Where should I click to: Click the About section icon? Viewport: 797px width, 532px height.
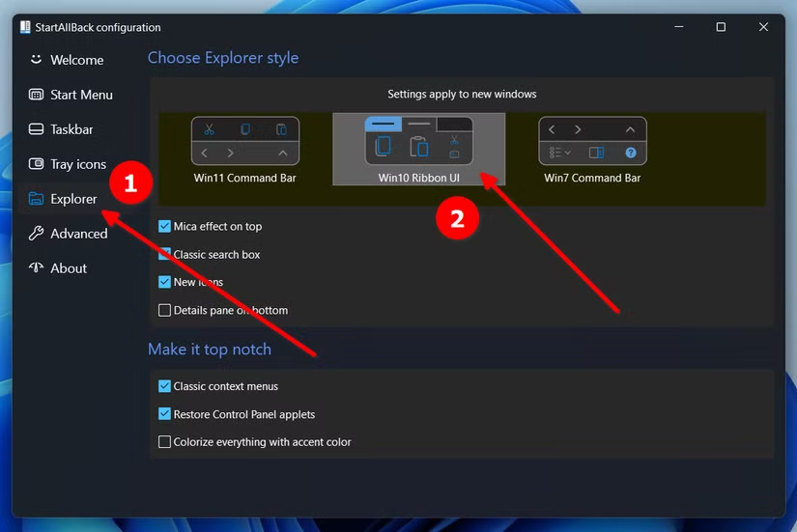tap(36, 267)
